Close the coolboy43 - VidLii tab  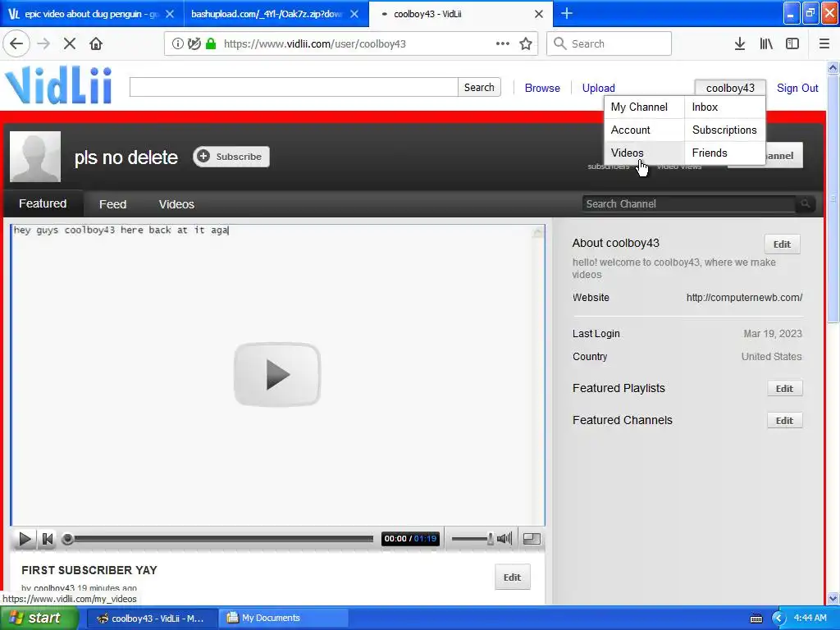(539, 14)
